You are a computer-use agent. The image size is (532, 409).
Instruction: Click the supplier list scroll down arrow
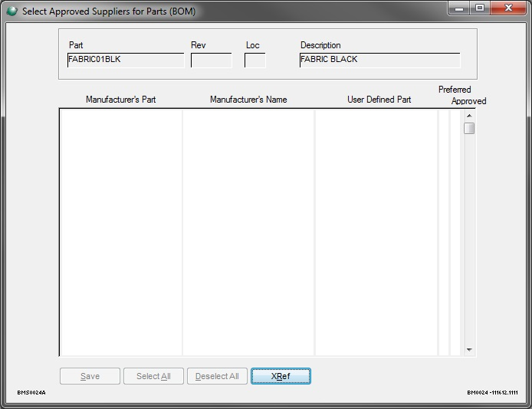(469, 350)
